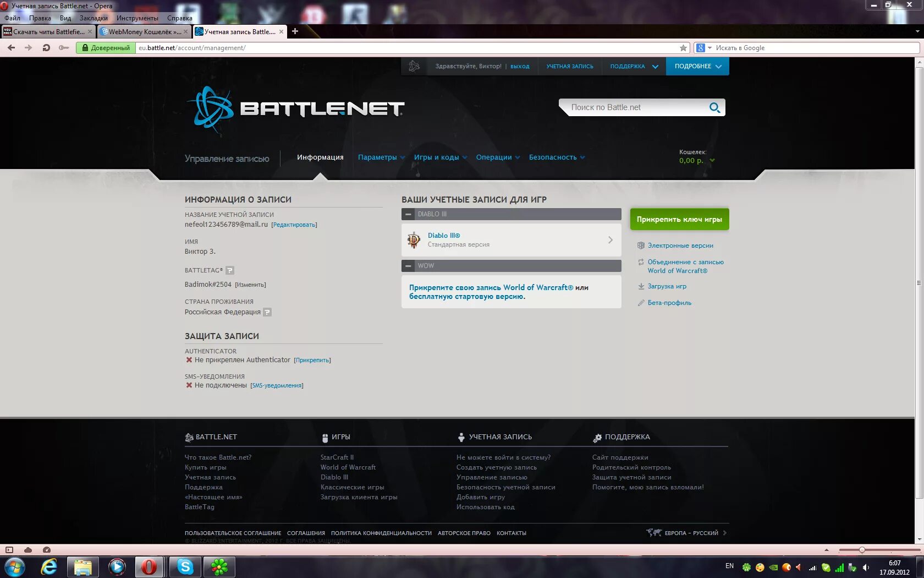
Task: Click the SMS-уведомления link
Action: tap(277, 385)
